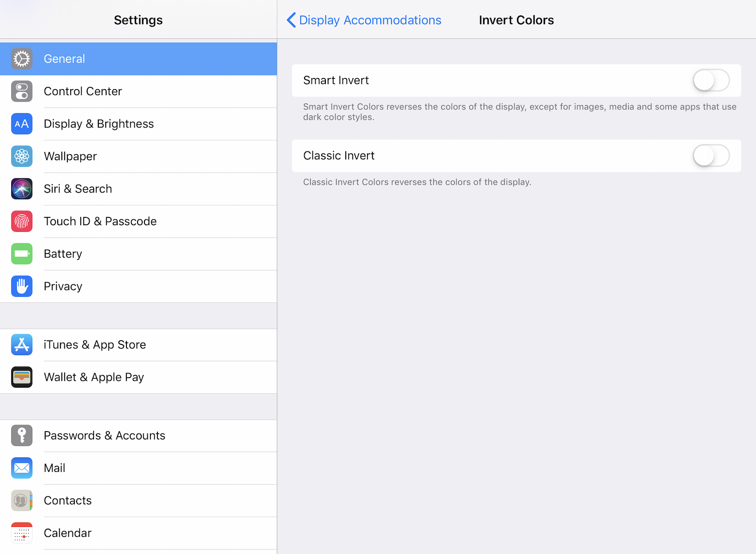Screen dimensions: 756x554
Task: Tap the Contacts icon
Action: coord(22,500)
